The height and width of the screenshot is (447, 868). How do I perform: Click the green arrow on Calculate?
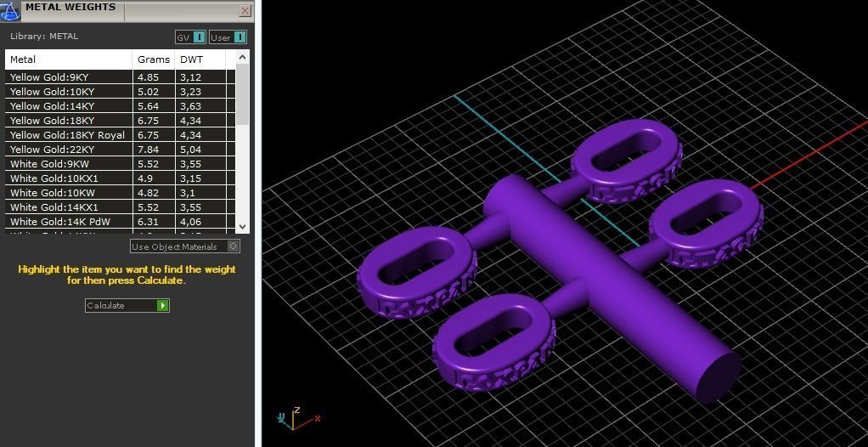click(x=162, y=305)
